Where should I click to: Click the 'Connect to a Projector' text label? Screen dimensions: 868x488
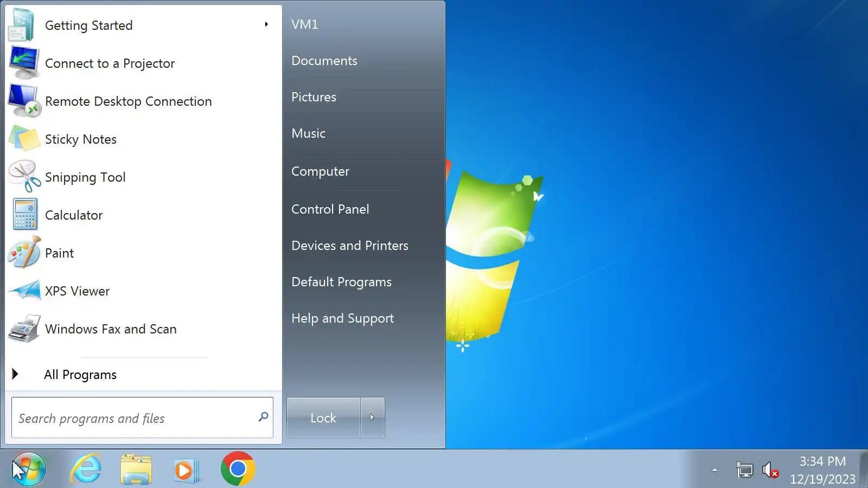(110, 63)
